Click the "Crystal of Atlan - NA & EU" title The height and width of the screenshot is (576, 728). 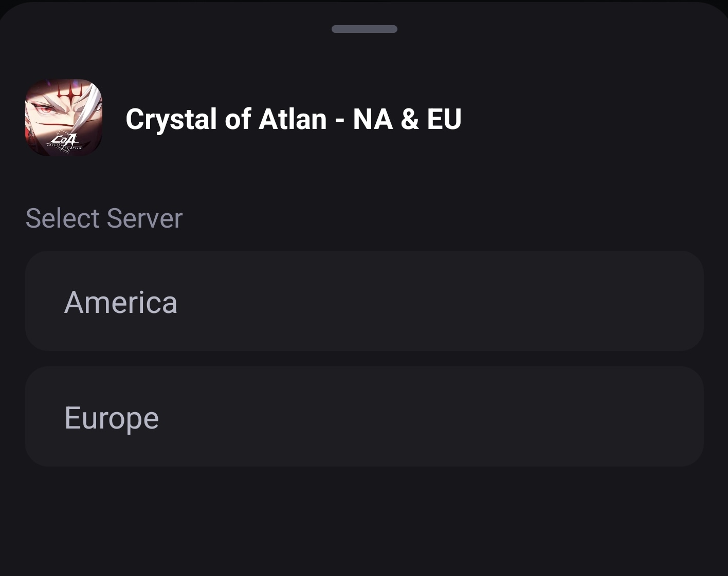pos(293,119)
